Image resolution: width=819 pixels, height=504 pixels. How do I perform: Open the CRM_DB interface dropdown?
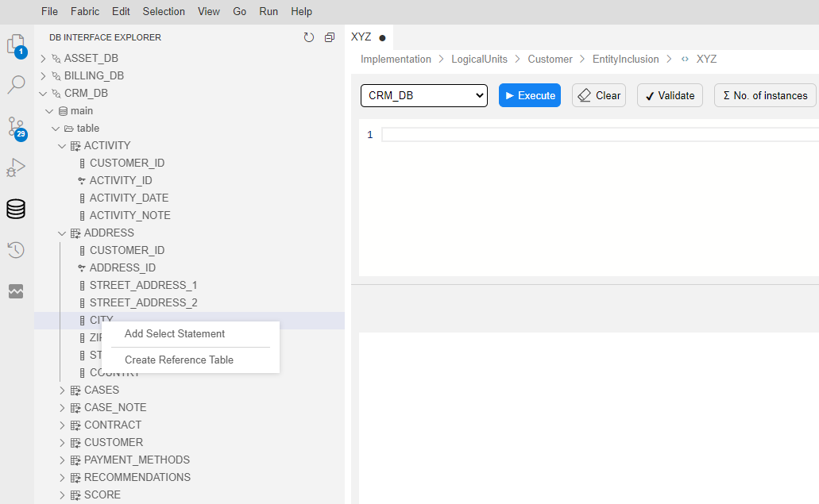click(x=423, y=95)
